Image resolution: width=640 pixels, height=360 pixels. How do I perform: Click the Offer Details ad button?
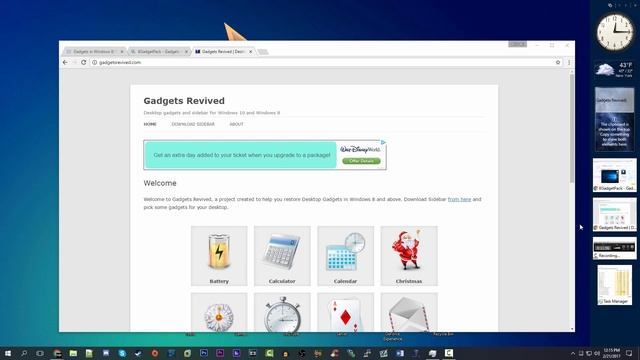pyautogui.click(x=361, y=161)
